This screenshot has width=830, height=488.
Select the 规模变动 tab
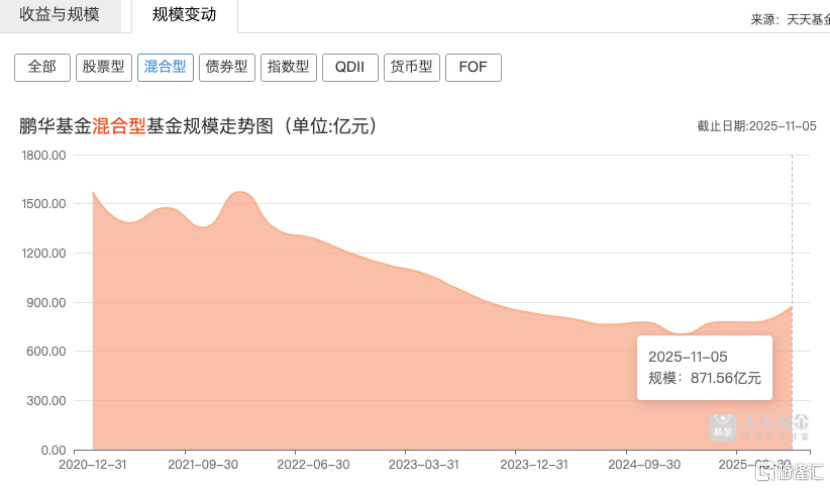click(185, 16)
